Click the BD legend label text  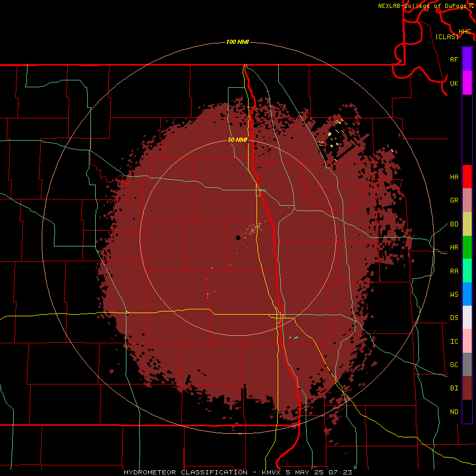(454, 224)
